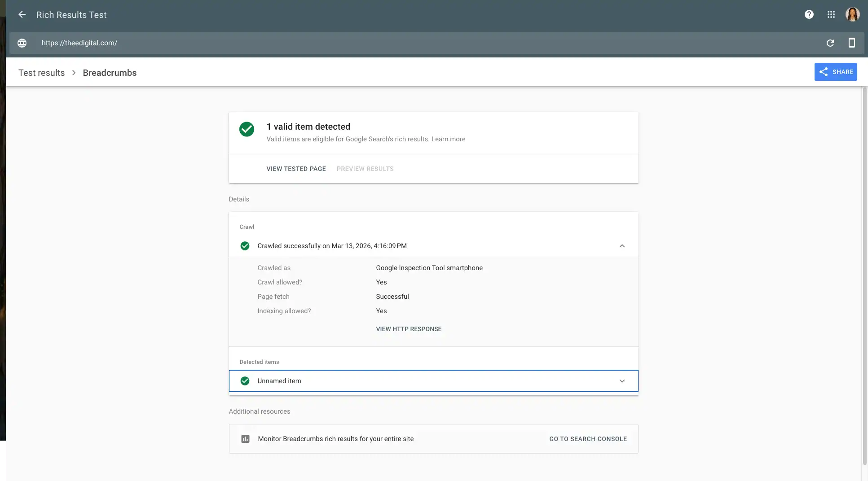Click VIEW HTTP RESPONSE
The image size is (868, 481).
point(408,329)
